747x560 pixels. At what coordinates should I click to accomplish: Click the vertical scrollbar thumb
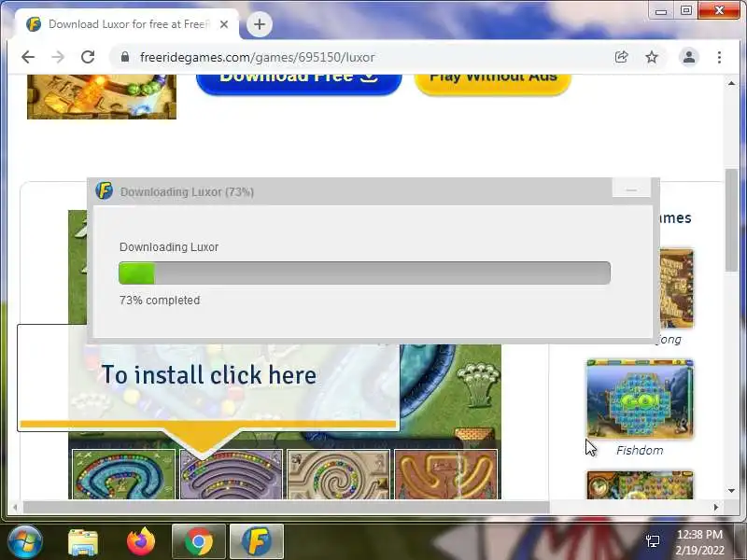[x=731, y=220]
